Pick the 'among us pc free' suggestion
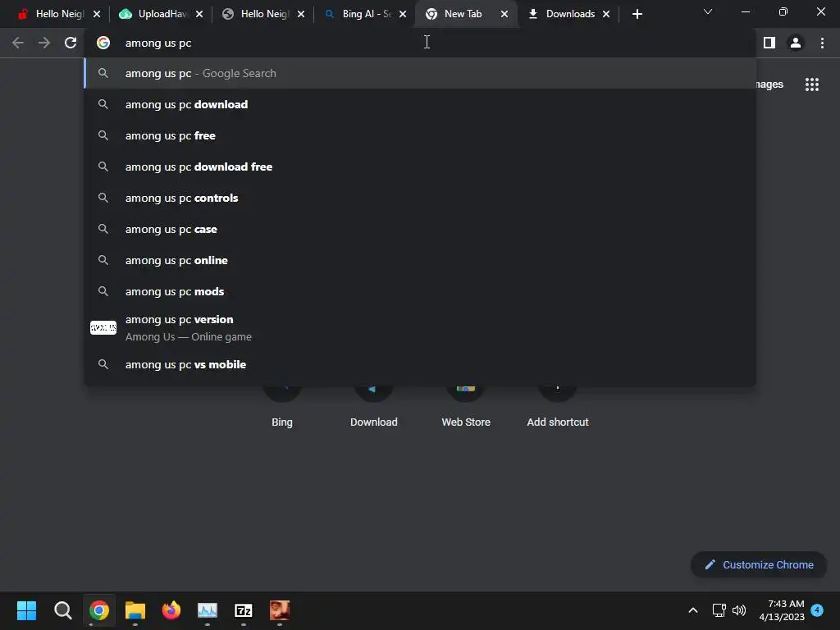Screen dimensions: 840x630 pyautogui.click(x=420, y=135)
